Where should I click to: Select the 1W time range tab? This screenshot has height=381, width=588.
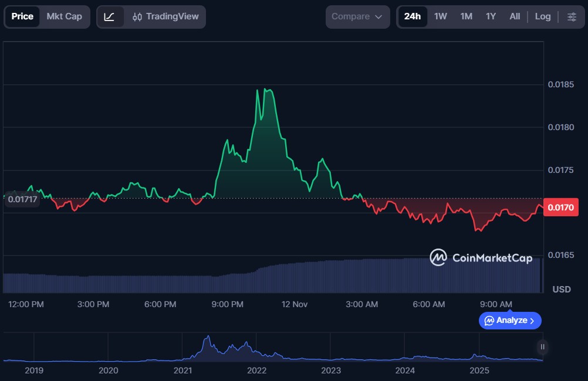[440, 17]
